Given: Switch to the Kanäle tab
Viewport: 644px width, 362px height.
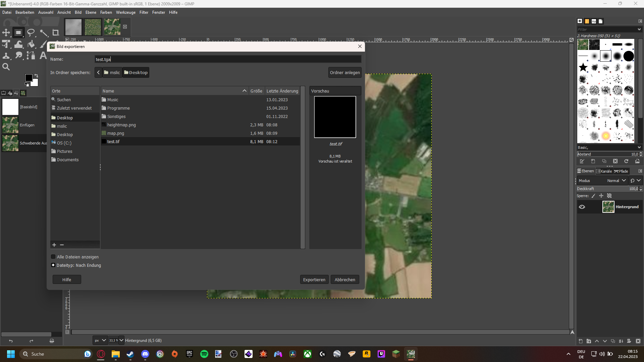Looking at the screenshot, I should coord(604,171).
